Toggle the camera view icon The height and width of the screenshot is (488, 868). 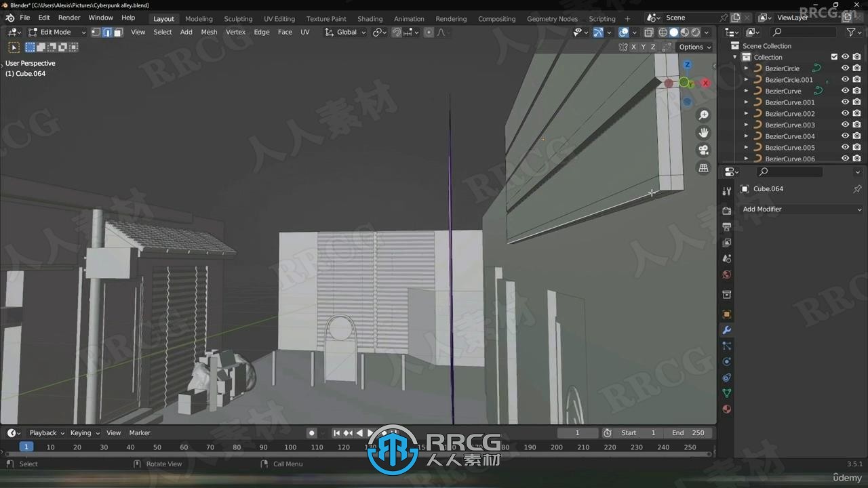click(x=704, y=150)
